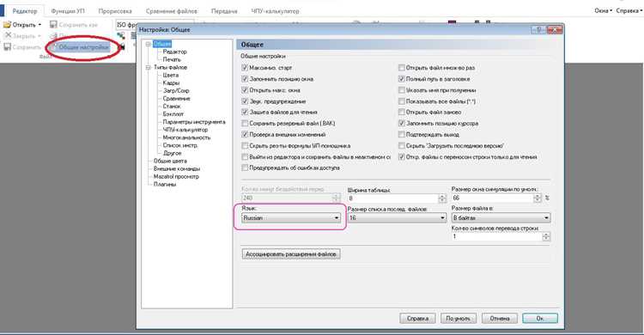Switch to ЧПУ-калькулятор tab
644x335 pixels.
[275, 11]
